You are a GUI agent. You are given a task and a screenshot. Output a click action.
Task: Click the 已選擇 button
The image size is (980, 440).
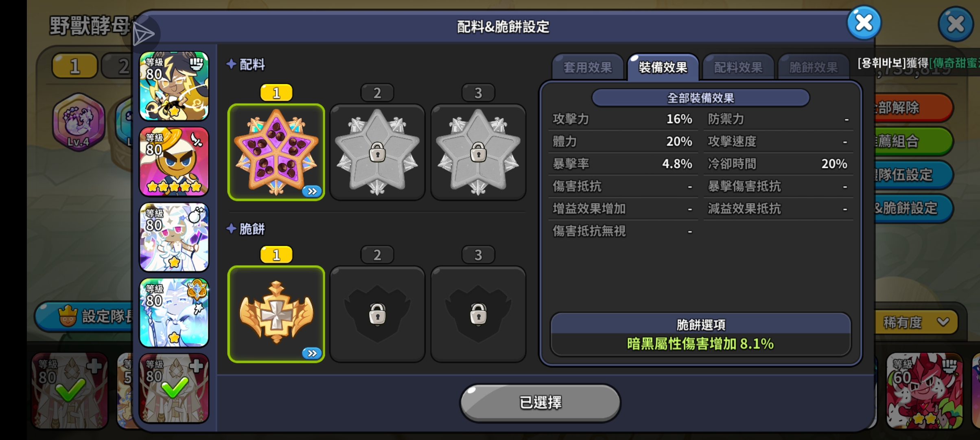[x=540, y=403]
